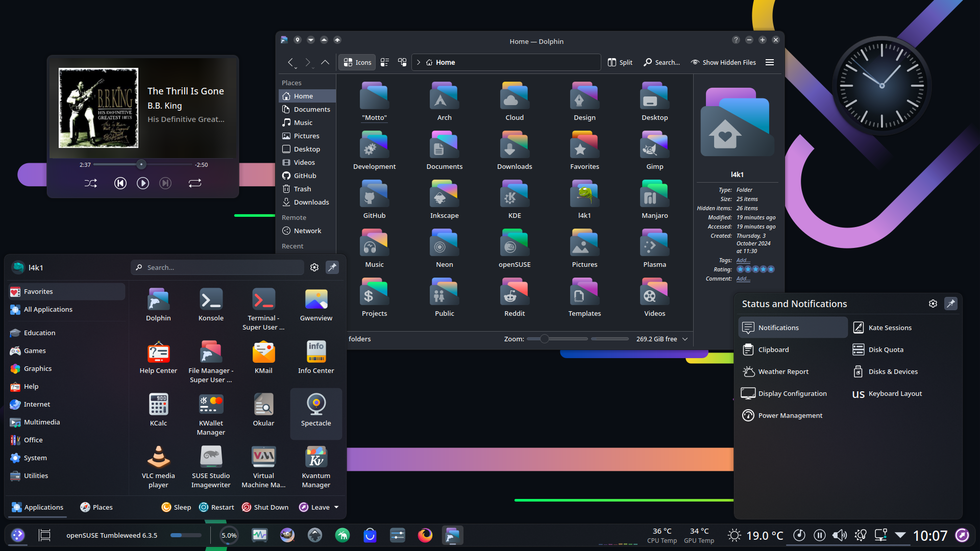Viewport: 980px width, 551px height.
Task: Switch to Applications tab in launcher
Action: pos(37,507)
